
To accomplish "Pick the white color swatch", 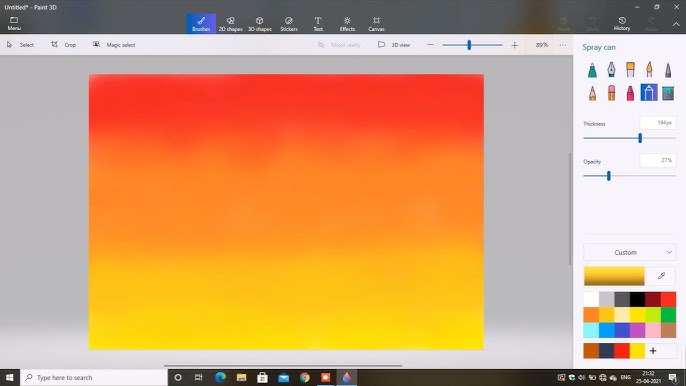I will coord(591,299).
